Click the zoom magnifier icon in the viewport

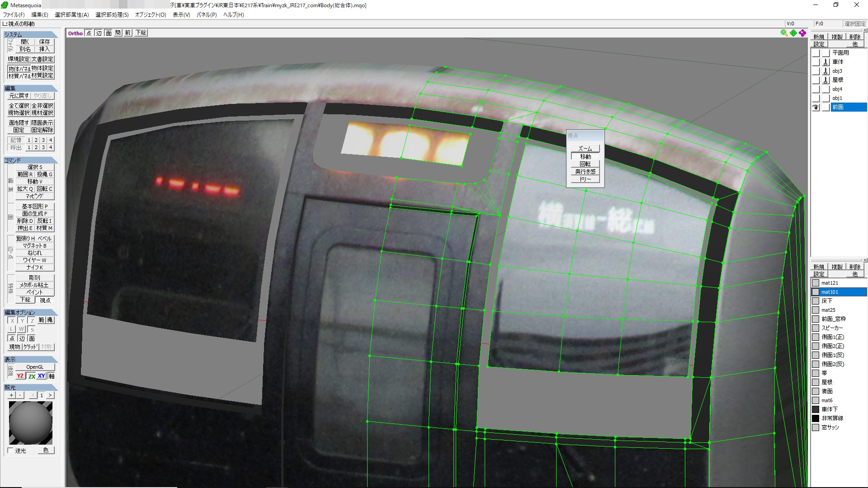pos(784,33)
